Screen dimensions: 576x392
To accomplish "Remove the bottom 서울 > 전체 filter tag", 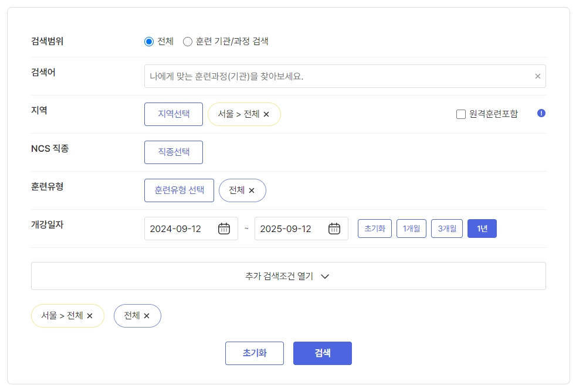I will [90, 316].
